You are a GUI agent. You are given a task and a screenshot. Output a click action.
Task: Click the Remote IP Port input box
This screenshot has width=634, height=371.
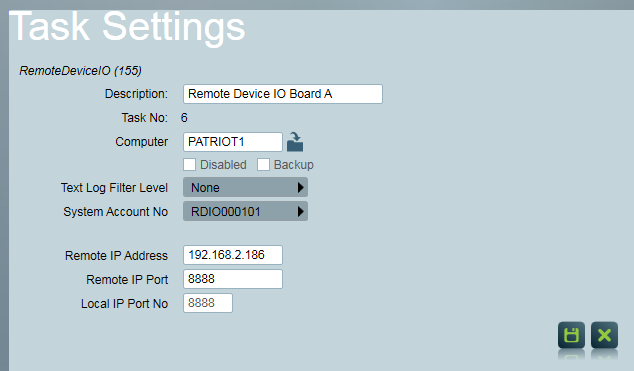point(233,279)
